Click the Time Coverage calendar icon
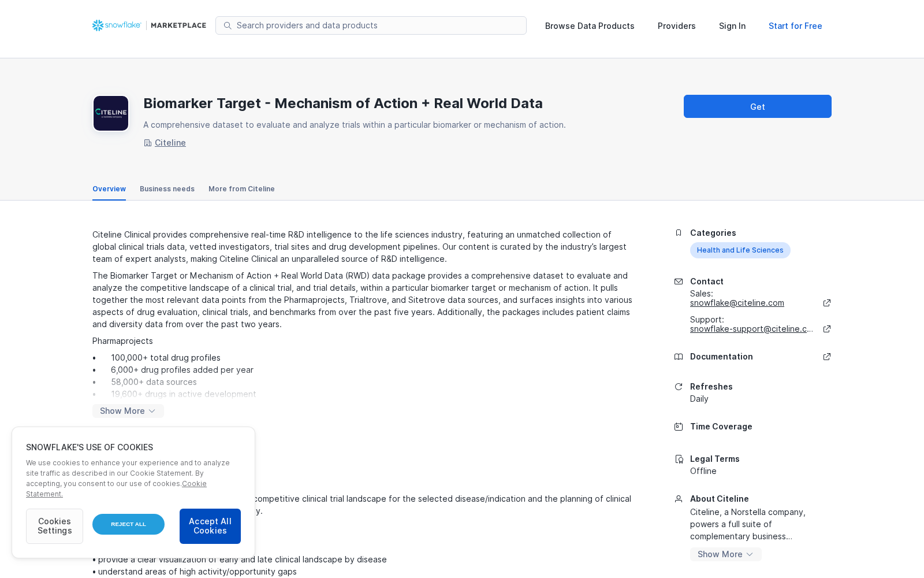Image resolution: width=924 pixels, height=578 pixels. pyautogui.click(x=679, y=427)
